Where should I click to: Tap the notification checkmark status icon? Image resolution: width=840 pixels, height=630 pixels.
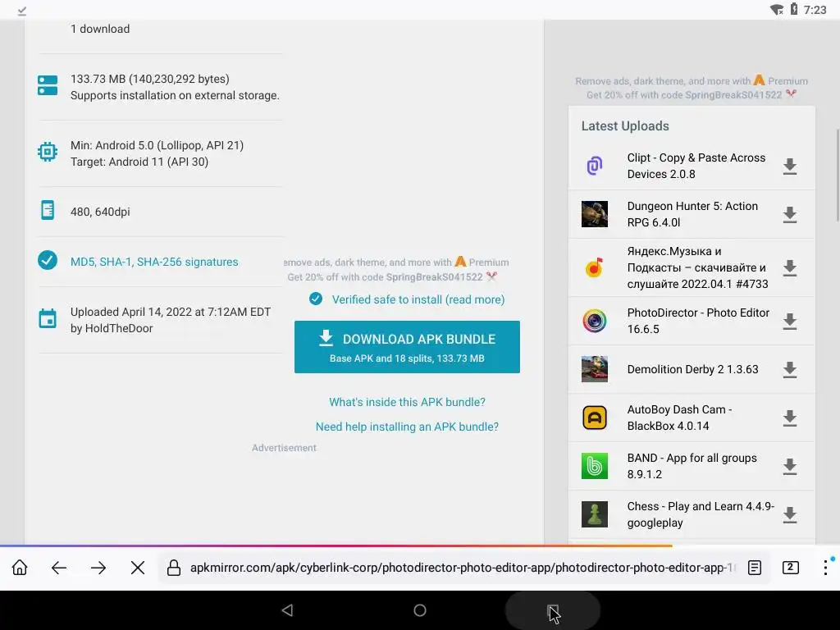[22, 10]
